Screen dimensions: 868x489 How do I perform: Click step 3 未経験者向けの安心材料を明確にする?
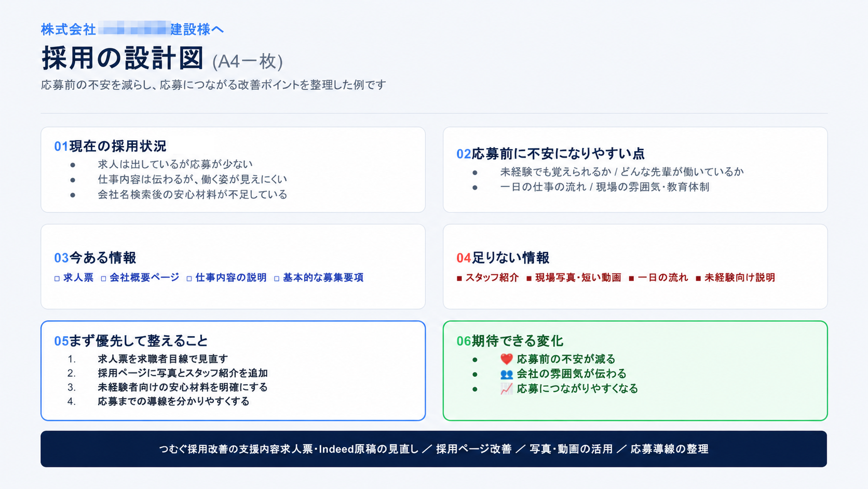coord(183,387)
